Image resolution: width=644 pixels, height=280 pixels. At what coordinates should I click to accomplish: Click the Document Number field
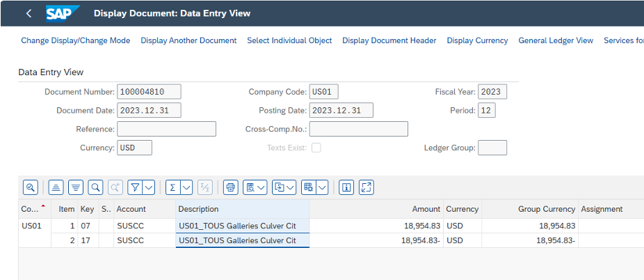tap(149, 92)
